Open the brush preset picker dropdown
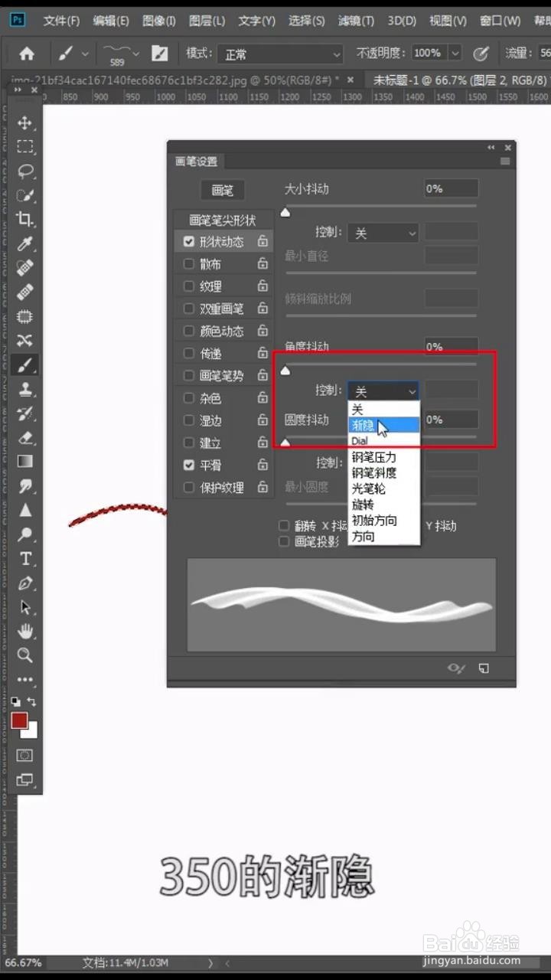Image resolution: width=551 pixels, height=980 pixels. [x=136, y=54]
